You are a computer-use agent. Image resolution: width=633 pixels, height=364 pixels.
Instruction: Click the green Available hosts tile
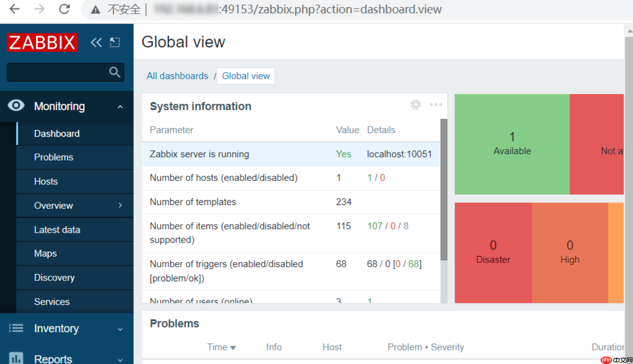[x=512, y=144]
